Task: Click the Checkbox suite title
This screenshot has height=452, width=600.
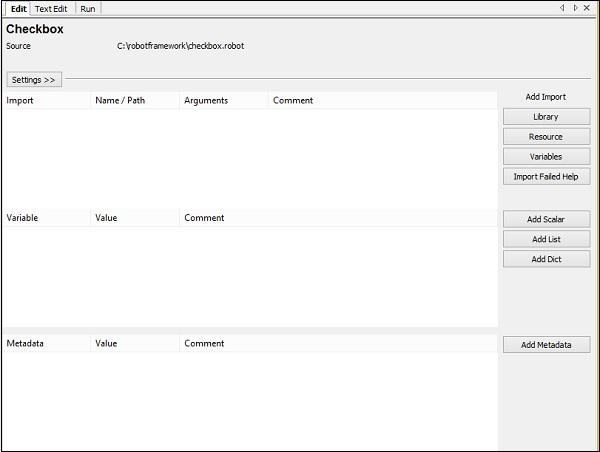Action: pyautogui.click(x=35, y=29)
